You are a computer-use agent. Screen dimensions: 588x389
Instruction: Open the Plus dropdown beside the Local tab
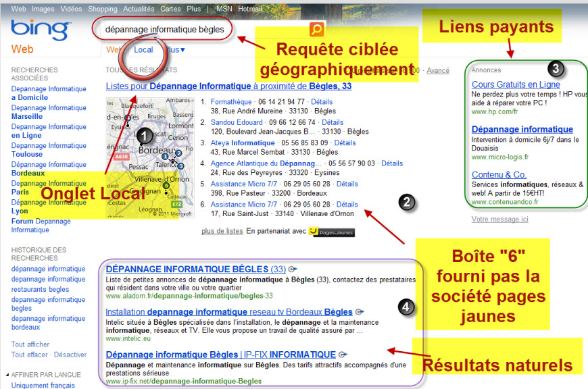[176, 50]
